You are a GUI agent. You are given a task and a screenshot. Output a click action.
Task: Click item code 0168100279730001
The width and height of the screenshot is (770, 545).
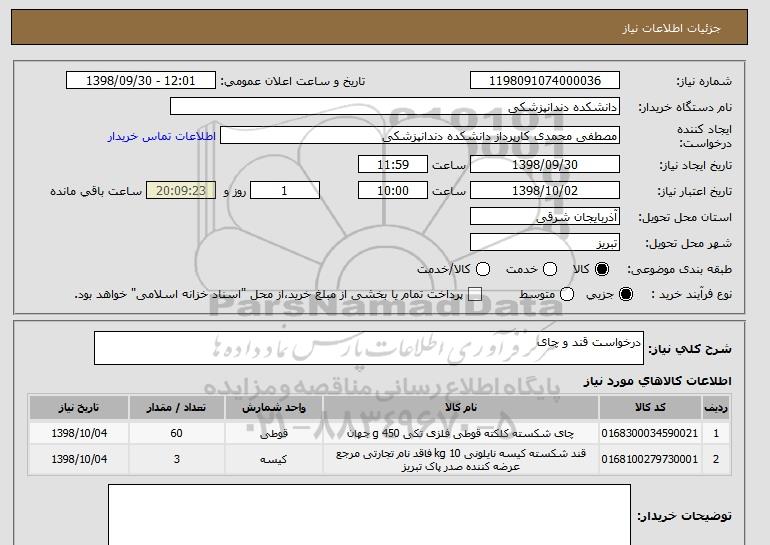pyautogui.click(x=650, y=459)
